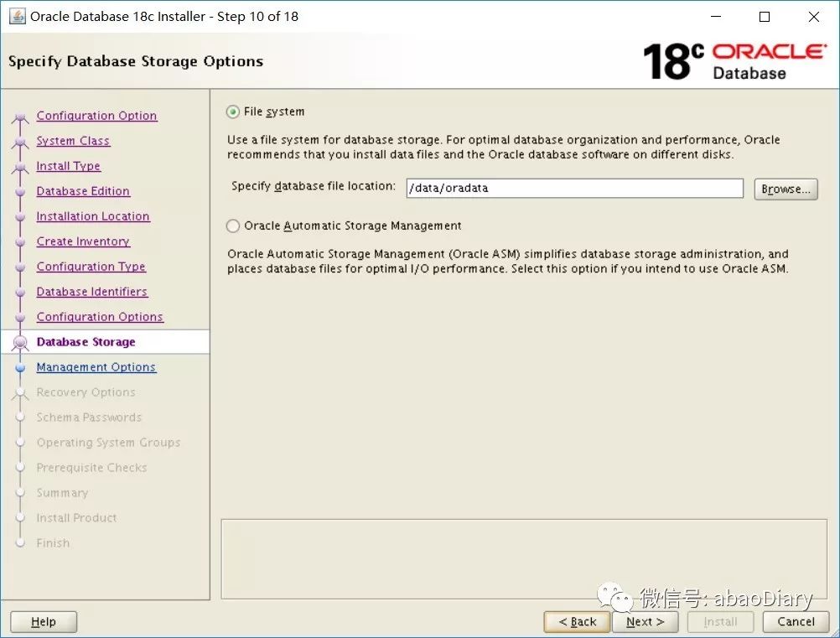Click the step marker beside System Class
840x638 pixels.
tap(20, 143)
